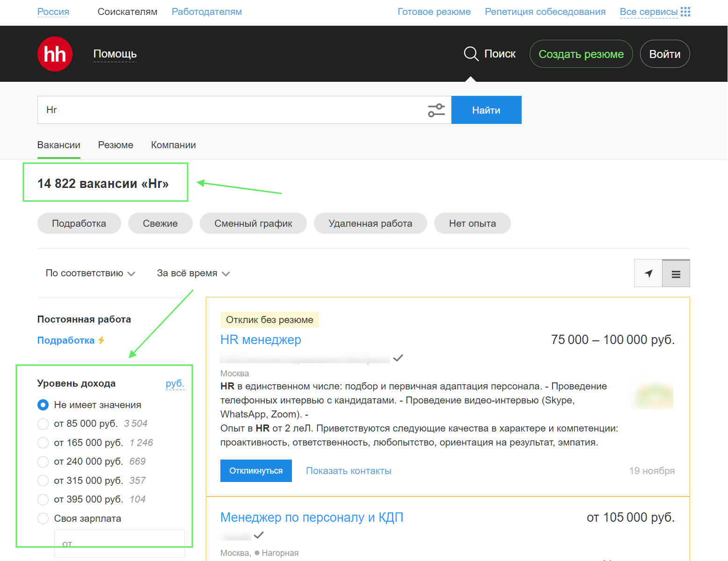Change currency via руб. selector

click(x=175, y=384)
